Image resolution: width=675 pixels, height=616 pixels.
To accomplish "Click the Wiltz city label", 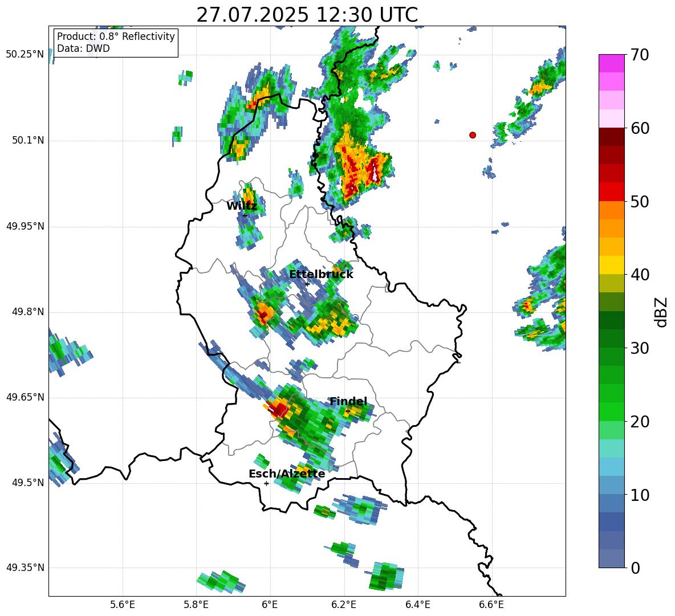I will [x=242, y=206].
